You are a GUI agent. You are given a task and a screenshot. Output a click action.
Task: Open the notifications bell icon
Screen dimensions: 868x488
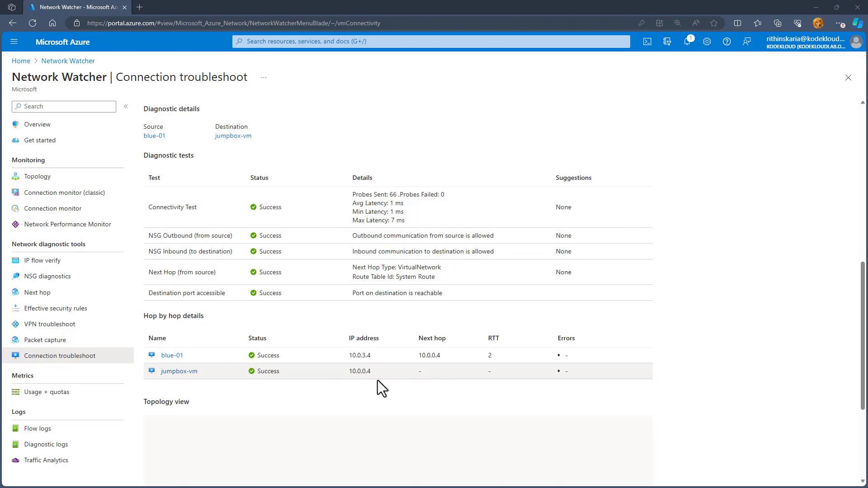687,42
